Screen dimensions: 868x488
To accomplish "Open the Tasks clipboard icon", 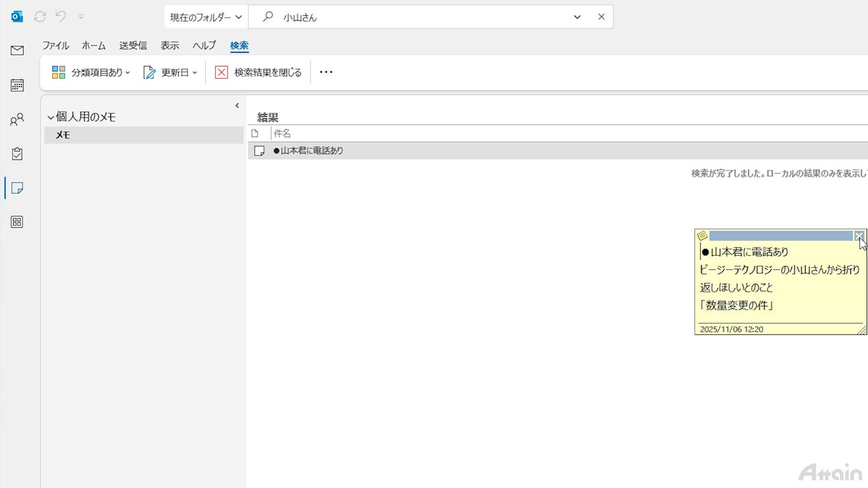I will [17, 154].
